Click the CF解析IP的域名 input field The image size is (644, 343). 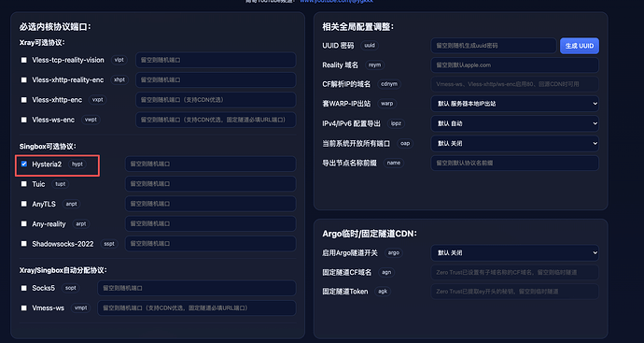(514, 84)
